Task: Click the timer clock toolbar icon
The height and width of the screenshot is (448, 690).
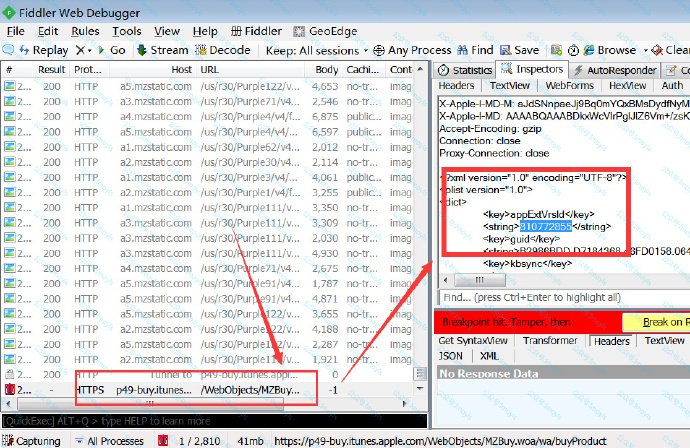Action: [573, 51]
